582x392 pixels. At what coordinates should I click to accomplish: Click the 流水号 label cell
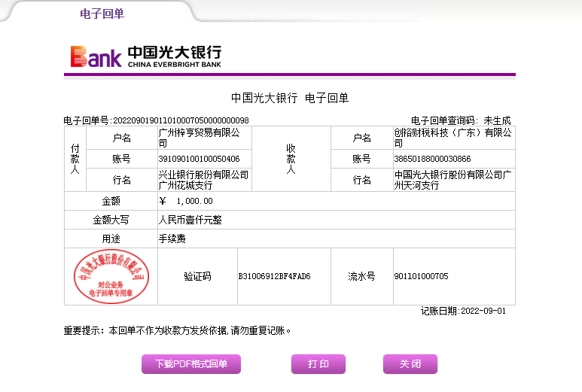click(362, 276)
